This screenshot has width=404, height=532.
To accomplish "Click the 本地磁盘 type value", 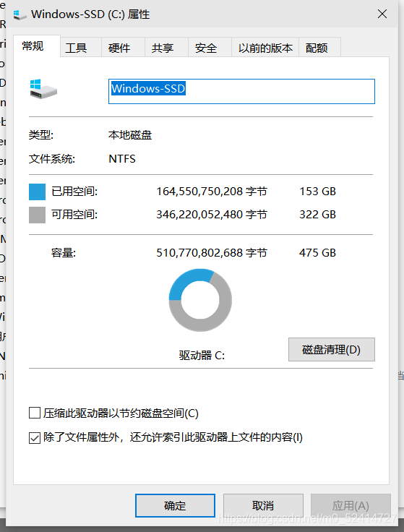I will 130,135.
